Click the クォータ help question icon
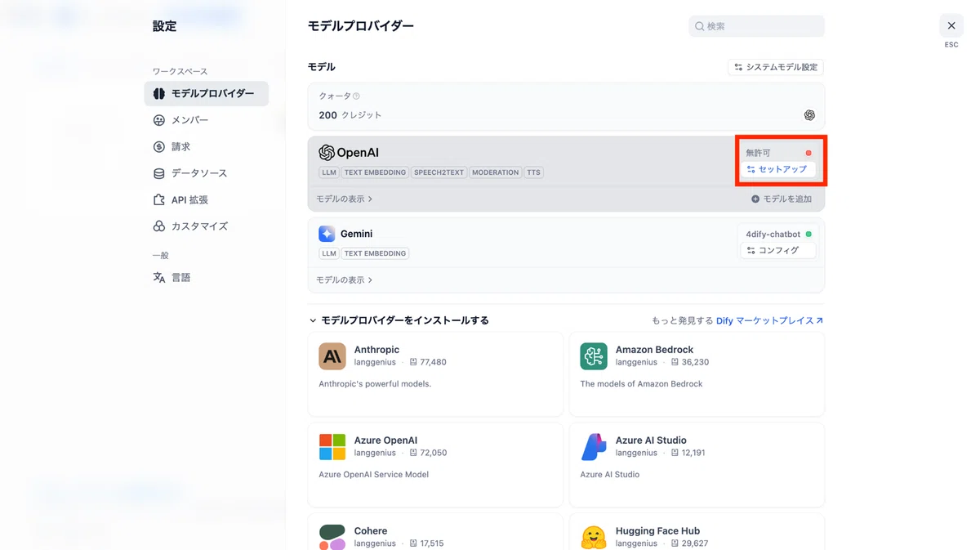 356,96
